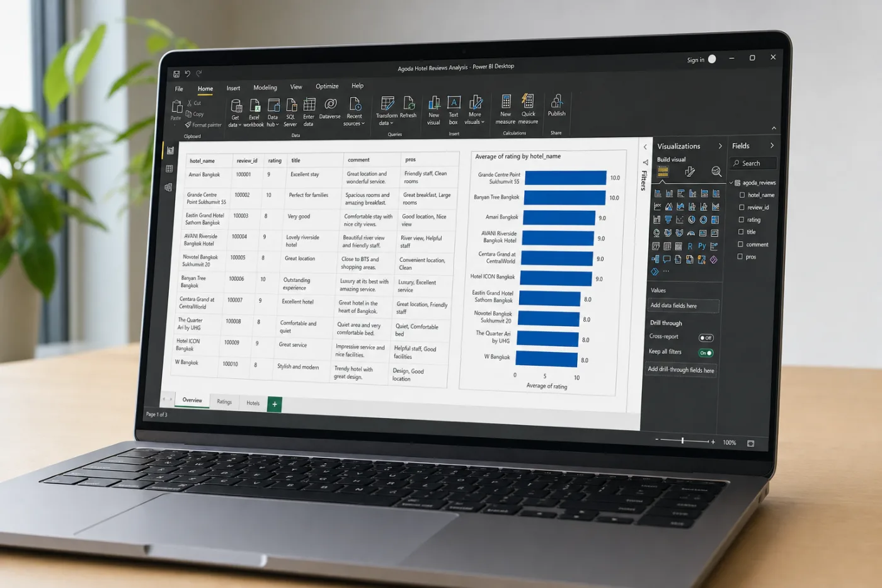Collapse the Visualizations pane chevron
Image resolution: width=882 pixels, height=588 pixels.
tap(720, 146)
